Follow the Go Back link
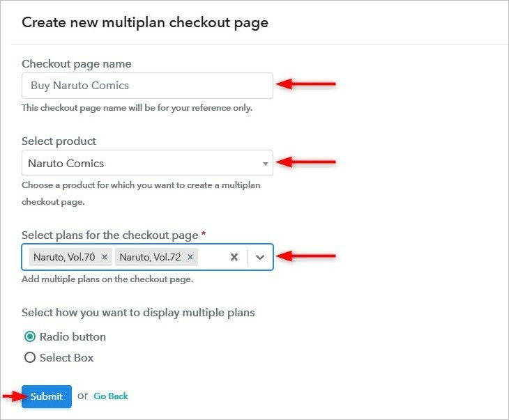509x420 pixels. (x=111, y=396)
